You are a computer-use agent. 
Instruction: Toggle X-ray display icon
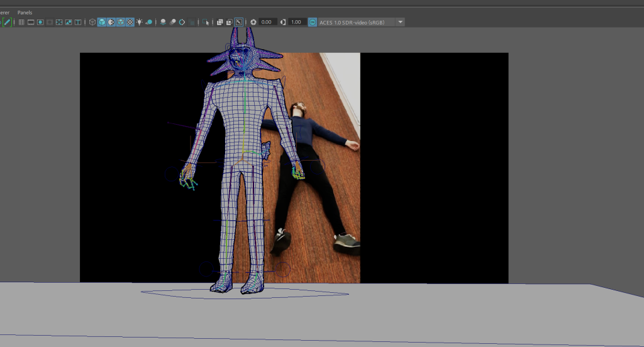(219, 22)
